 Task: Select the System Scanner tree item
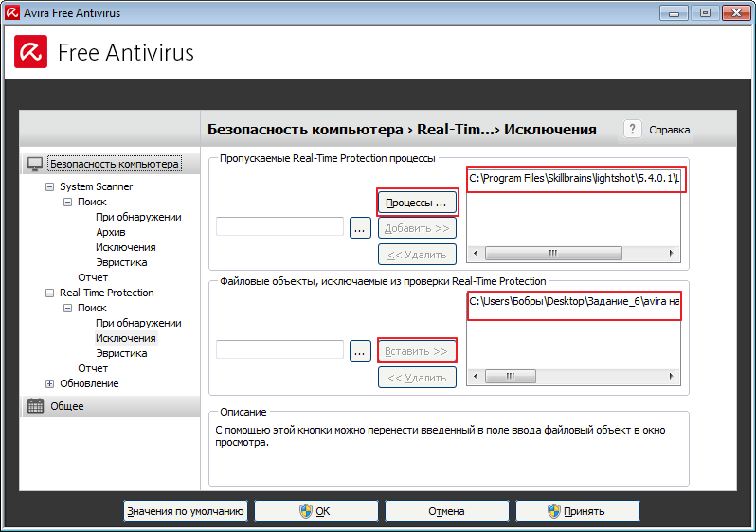click(x=96, y=186)
